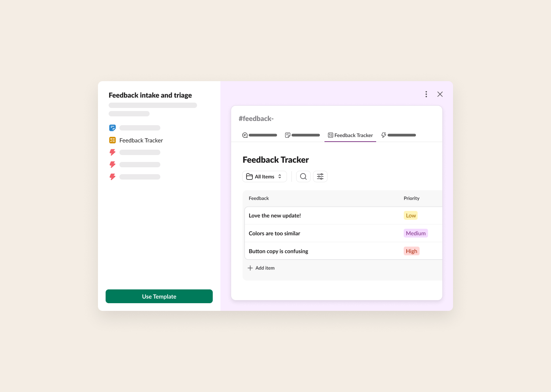The height and width of the screenshot is (392, 551).
Task: Open the 'Love the new update!' row
Action: point(275,216)
